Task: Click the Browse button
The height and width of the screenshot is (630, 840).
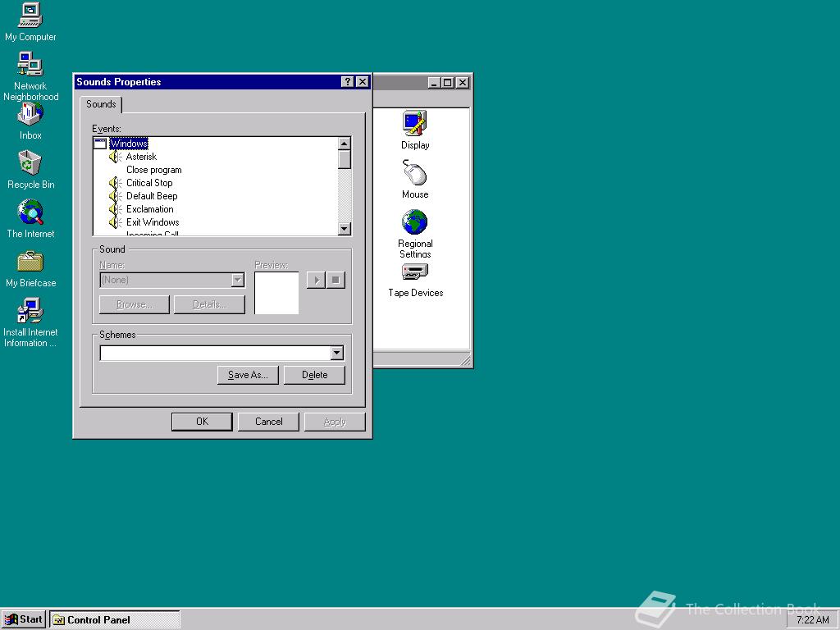Action: click(135, 304)
